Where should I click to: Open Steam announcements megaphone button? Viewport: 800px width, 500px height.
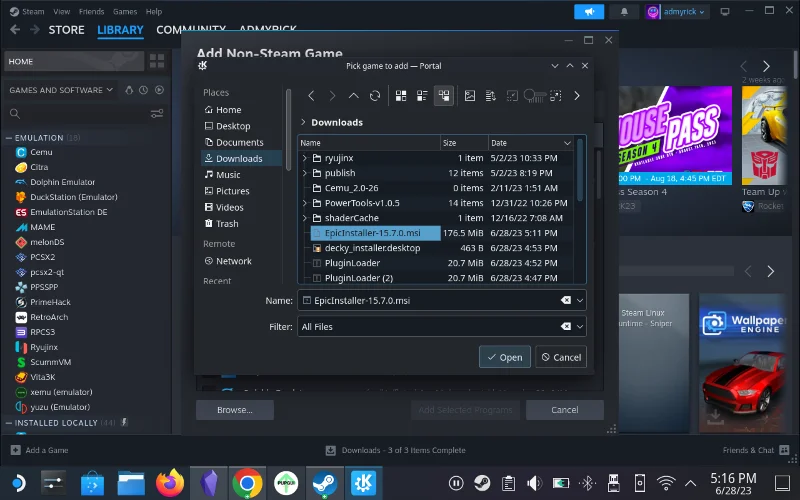[x=589, y=11]
